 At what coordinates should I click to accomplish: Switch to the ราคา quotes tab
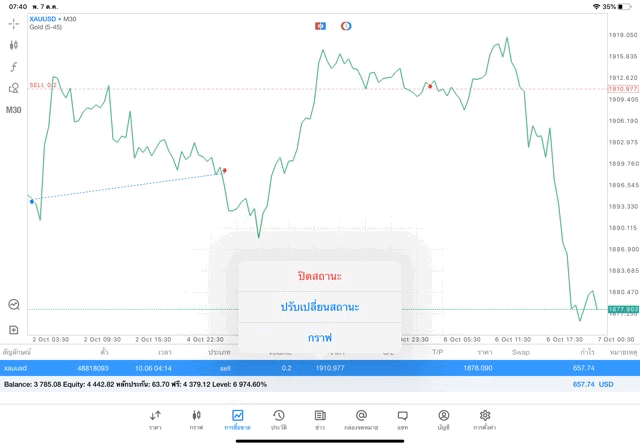(x=155, y=418)
